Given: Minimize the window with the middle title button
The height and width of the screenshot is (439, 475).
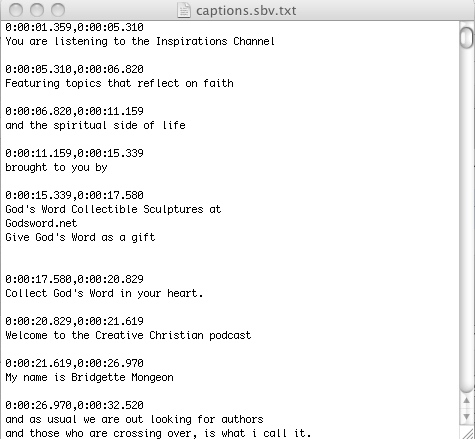Looking at the screenshot, I should point(37,10).
